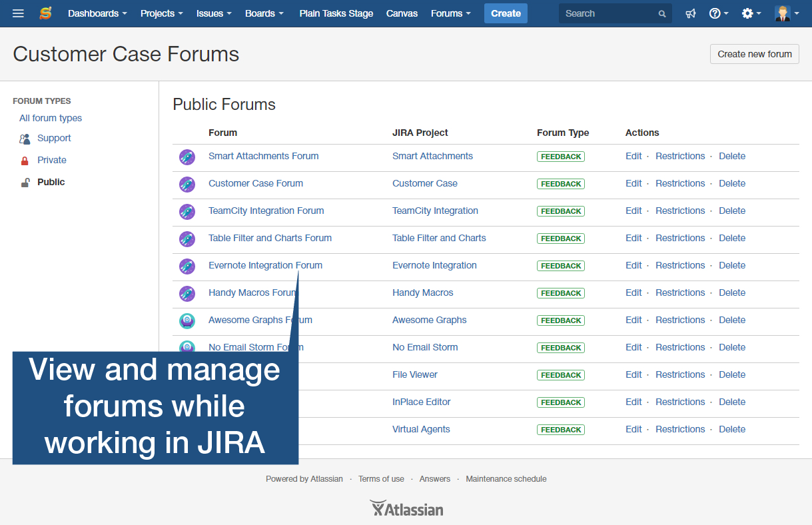Screen dimensions: 812x525
Task: Delete the Virtual Agents forum row
Action: point(732,429)
